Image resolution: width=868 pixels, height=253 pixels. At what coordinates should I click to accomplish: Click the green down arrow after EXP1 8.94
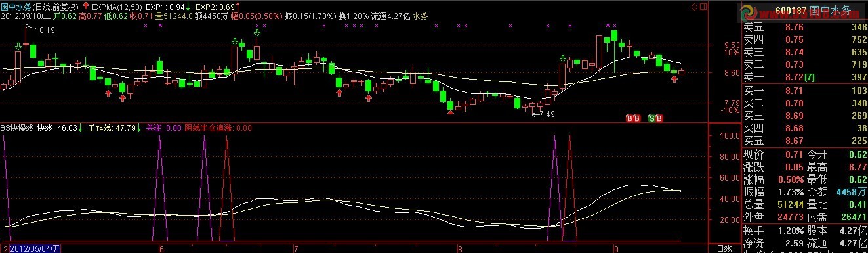point(186,6)
